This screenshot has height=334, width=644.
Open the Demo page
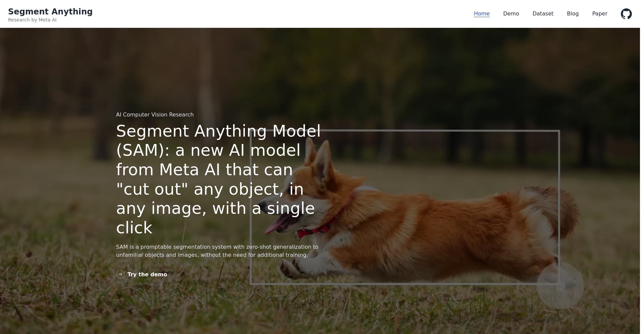[511, 14]
